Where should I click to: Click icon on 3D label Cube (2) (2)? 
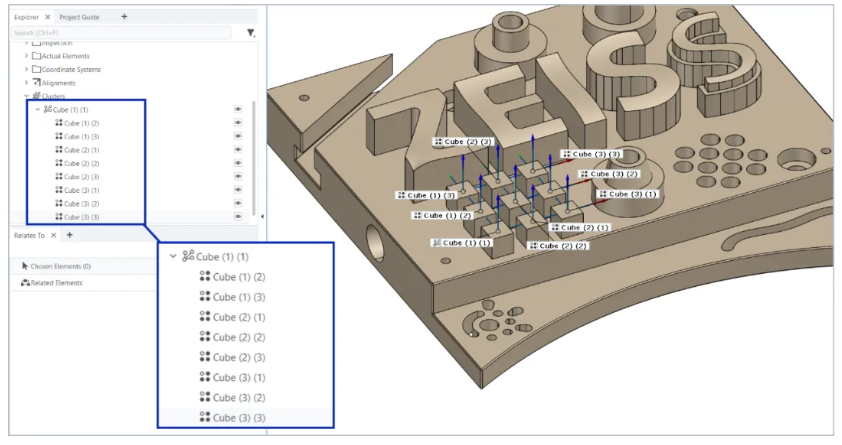[x=533, y=245]
